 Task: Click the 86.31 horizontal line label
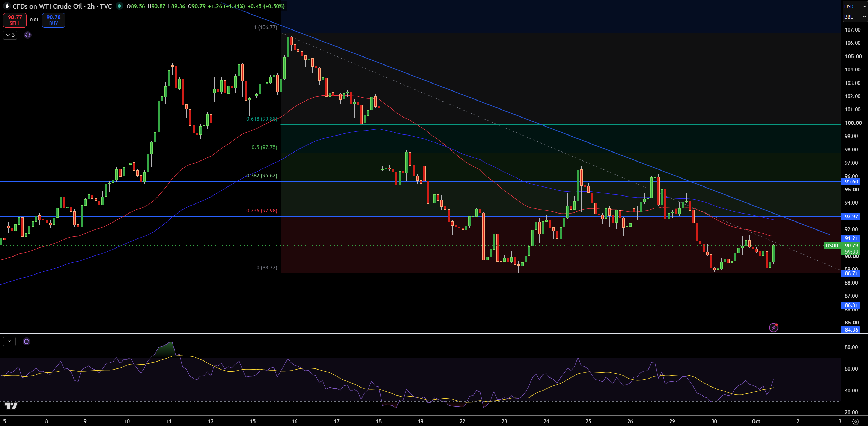tap(851, 305)
